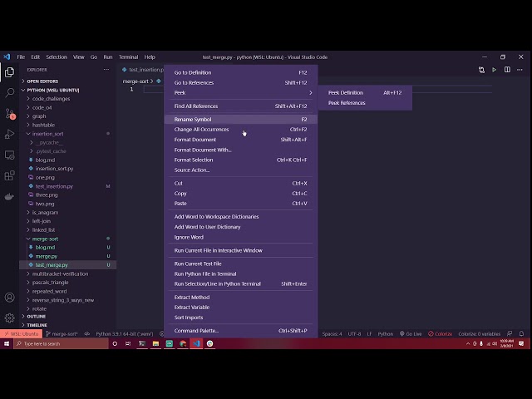Click the Visual Studio Code taskbar icon
Image resolution: width=532 pixels, height=399 pixels.
pos(196,343)
